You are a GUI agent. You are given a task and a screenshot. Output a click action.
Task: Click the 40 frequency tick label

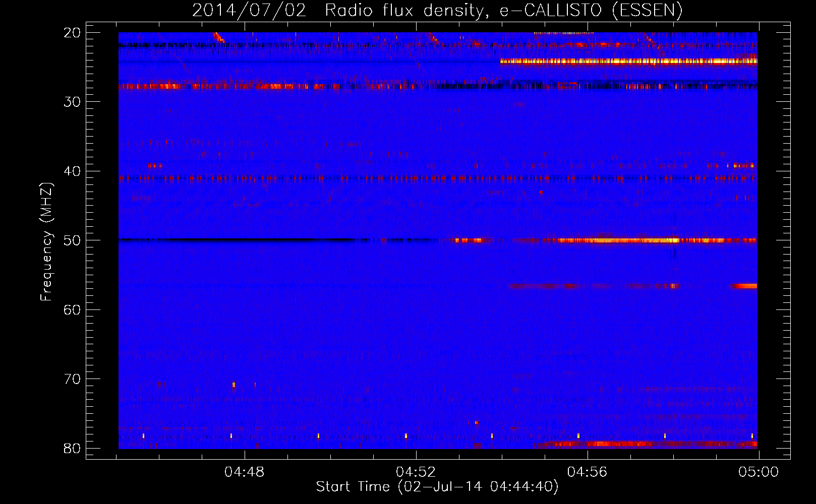72,171
